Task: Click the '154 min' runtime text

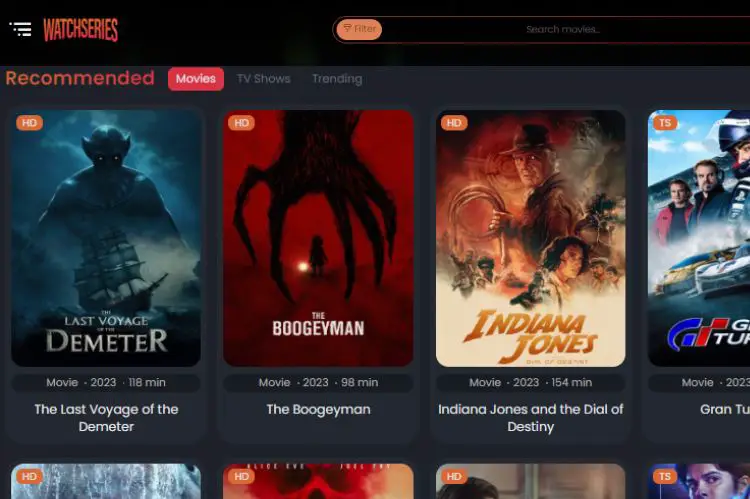Action: point(572,383)
